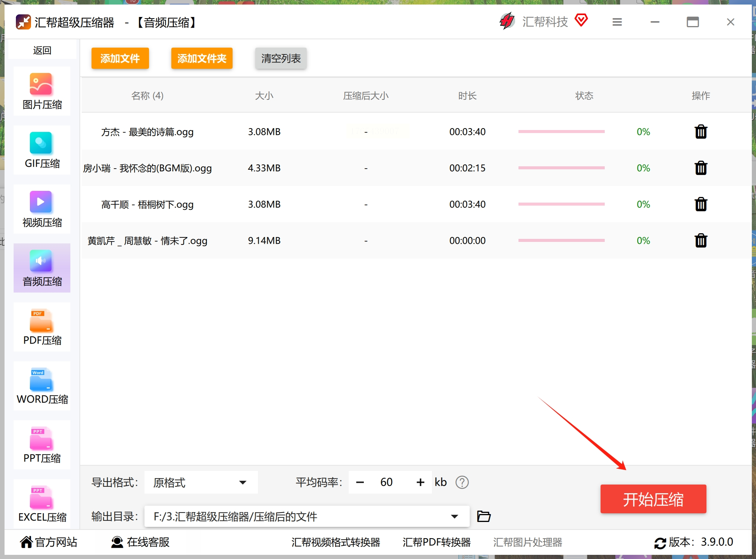Open the PDF压缩 tool
This screenshot has height=559, width=756.
(x=42, y=327)
